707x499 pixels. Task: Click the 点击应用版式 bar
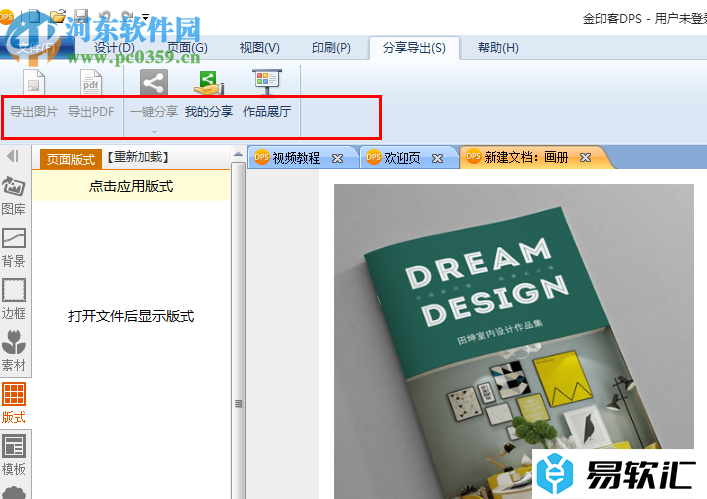131,186
